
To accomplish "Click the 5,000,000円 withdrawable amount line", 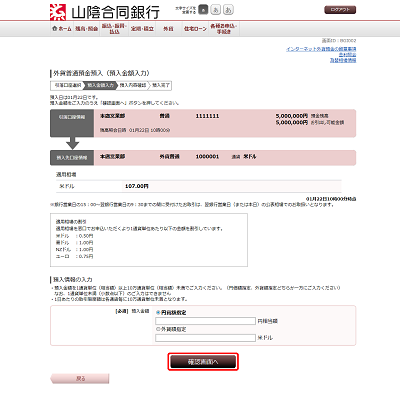I will (x=310, y=123).
